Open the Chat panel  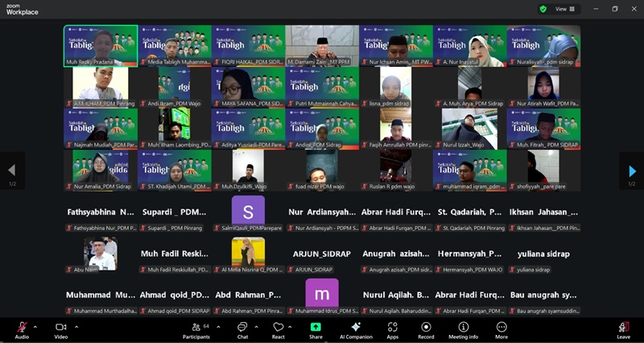[x=242, y=329]
